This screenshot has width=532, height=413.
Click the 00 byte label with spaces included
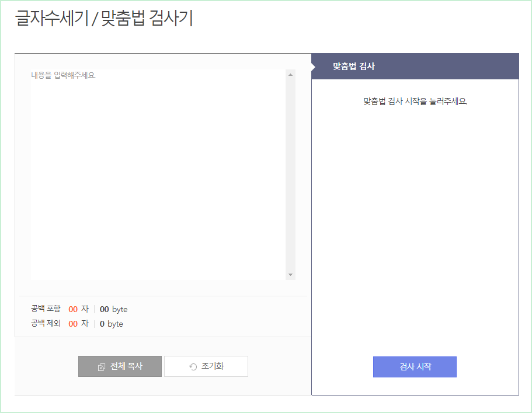coord(113,309)
